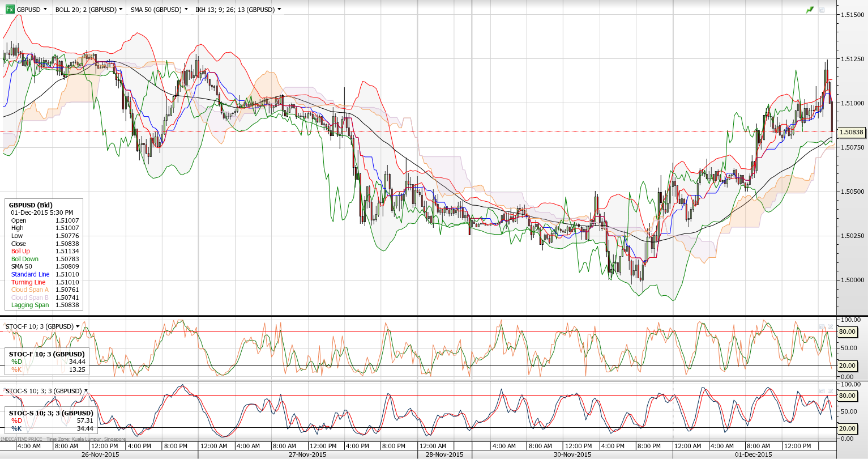
Task: Select the 27-Nov-2015 date on the timeline
Action: click(x=308, y=454)
